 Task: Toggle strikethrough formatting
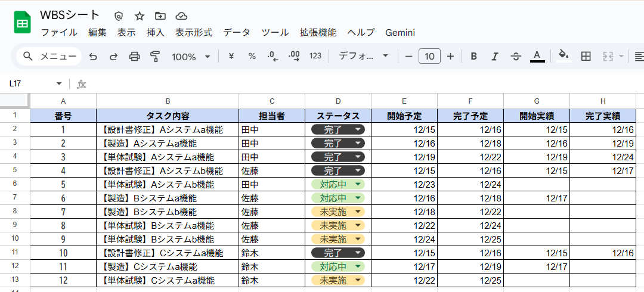click(516, 57)
